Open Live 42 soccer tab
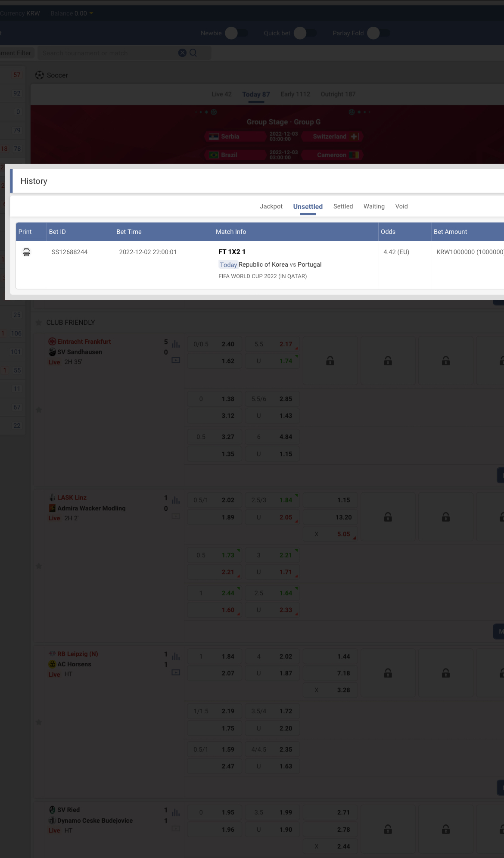 click(221, 94)
